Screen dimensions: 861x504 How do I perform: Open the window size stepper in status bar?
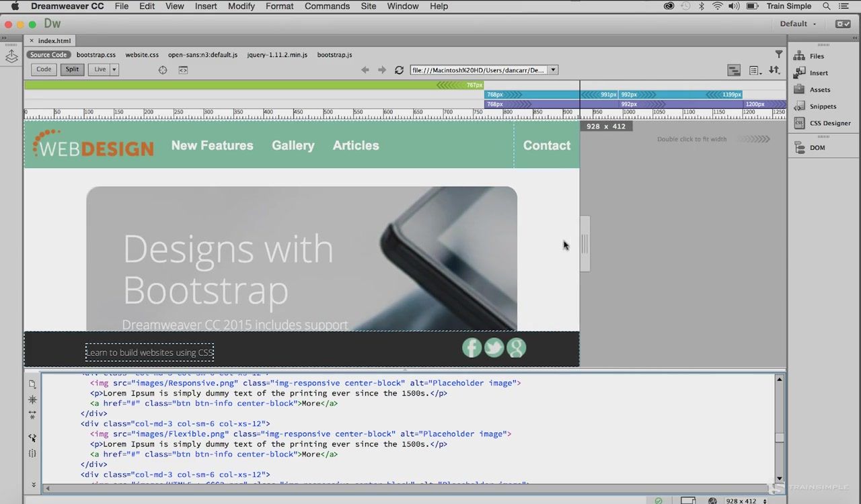tap(765, 501)
